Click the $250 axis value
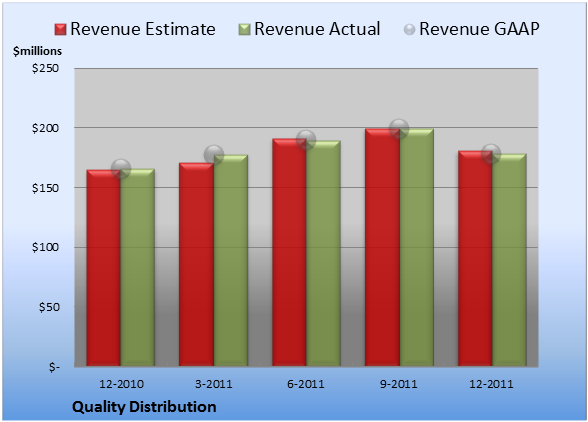 45,68
